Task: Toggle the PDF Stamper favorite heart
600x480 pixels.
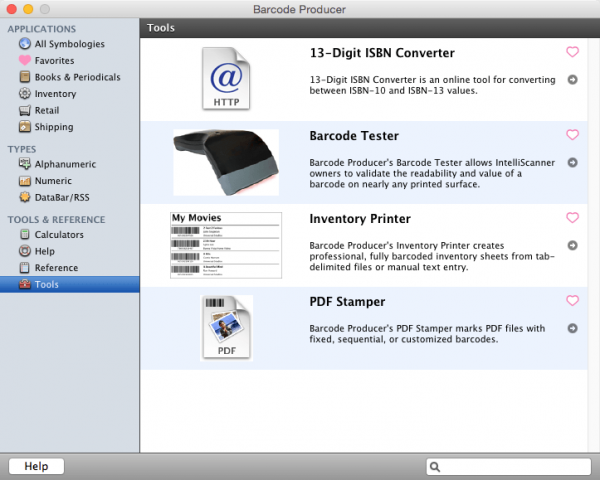Action: [572, 300]
